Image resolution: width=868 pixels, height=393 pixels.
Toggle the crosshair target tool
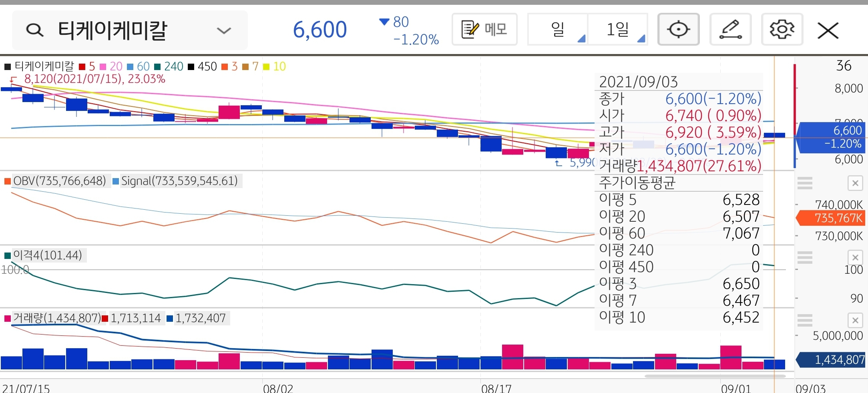[679, 29]
